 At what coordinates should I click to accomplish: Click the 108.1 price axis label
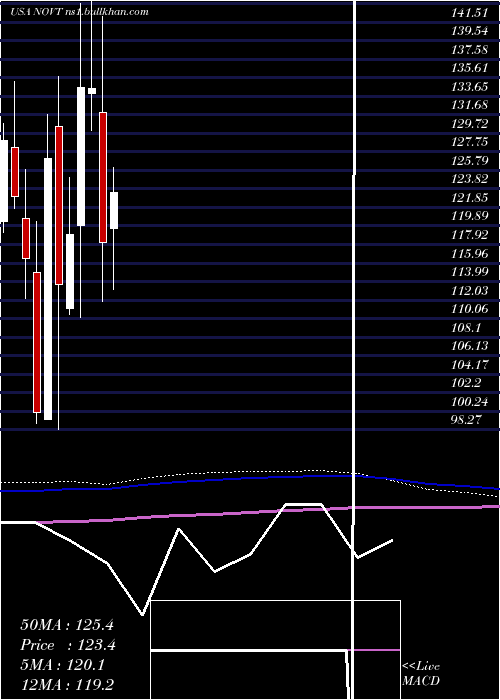click(466, 327)
